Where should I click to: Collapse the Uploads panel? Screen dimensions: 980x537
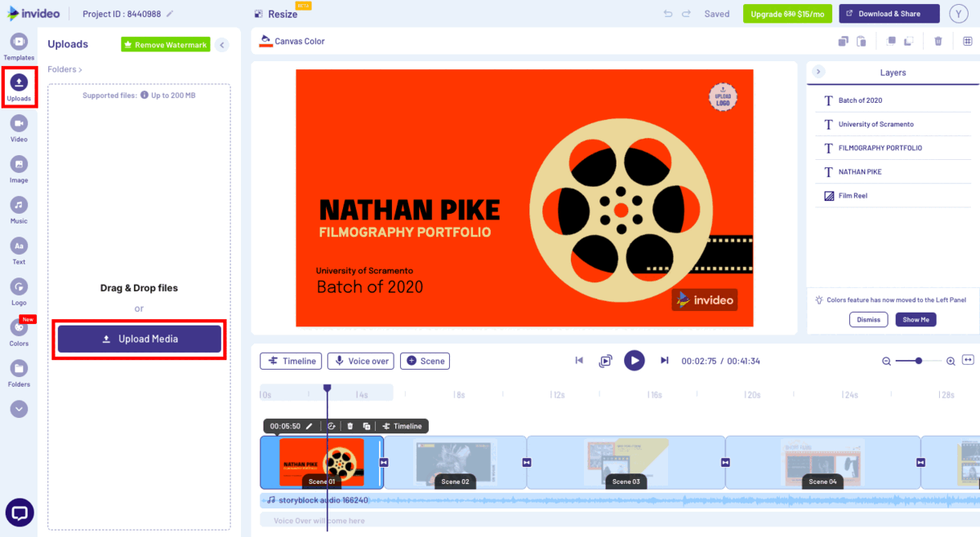[x=221, y=45]
